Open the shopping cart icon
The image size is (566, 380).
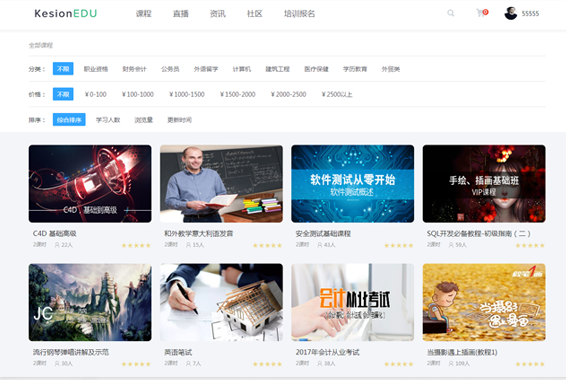[481, 13]
